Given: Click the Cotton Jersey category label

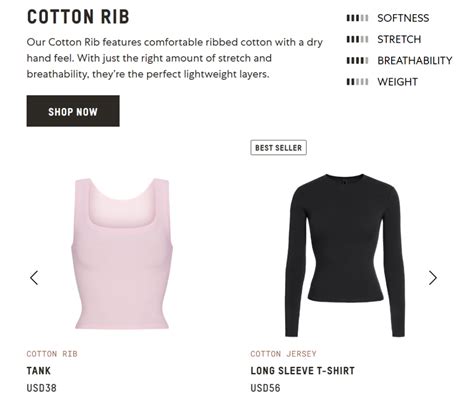Looking at the screenshot, I should (283, 354).
